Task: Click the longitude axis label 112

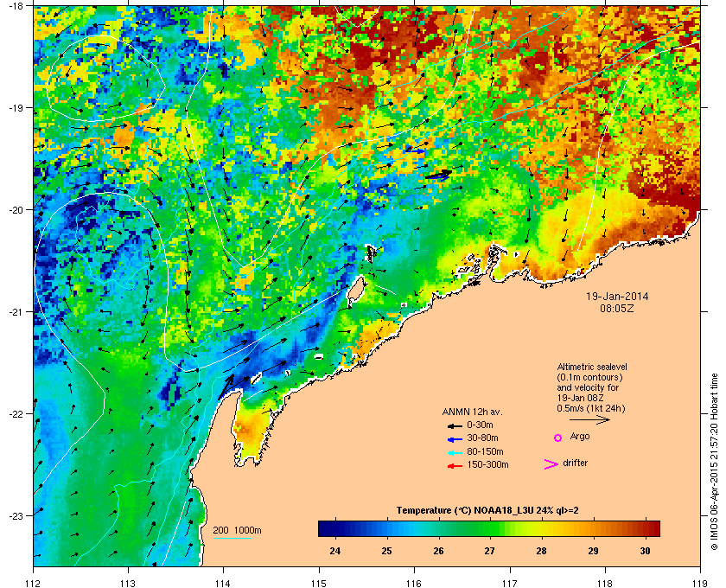Action: [34, 583]
